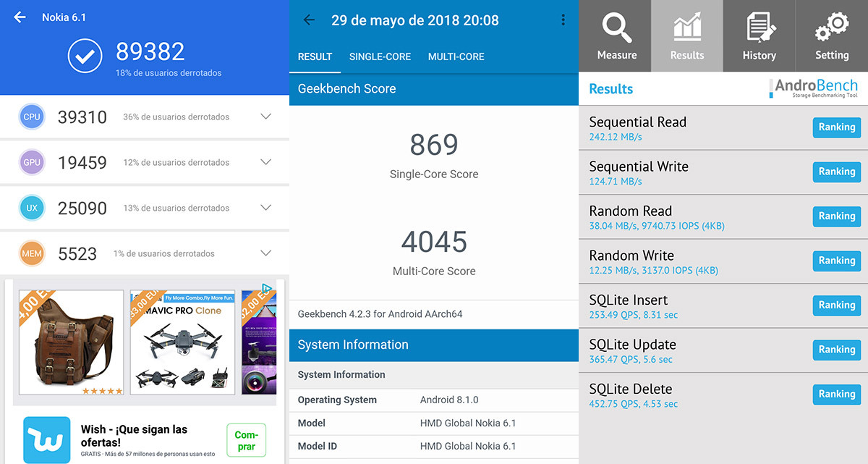Tap the CPU score 39310
Viewport: 868px width, 464px height.
click(82, 117)
